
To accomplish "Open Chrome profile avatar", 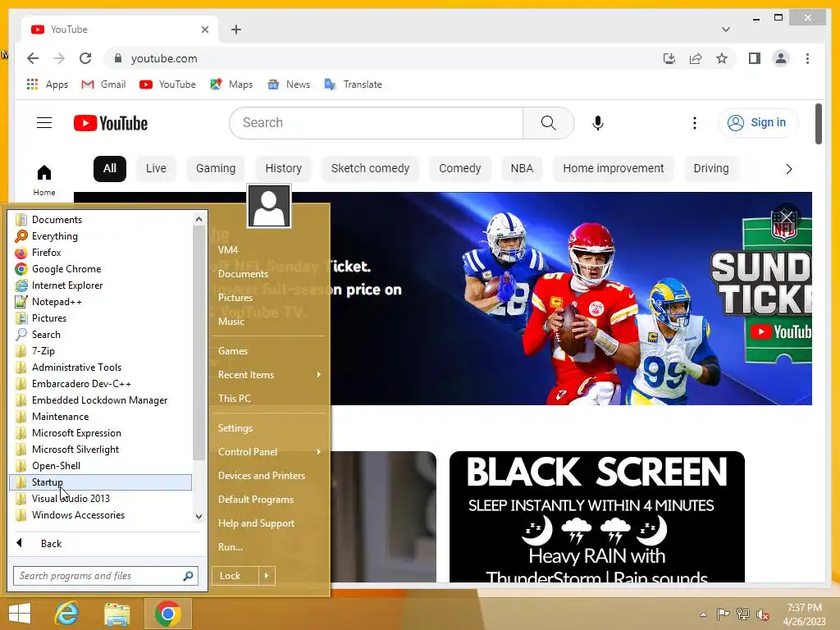I will [x=781, y=58].
